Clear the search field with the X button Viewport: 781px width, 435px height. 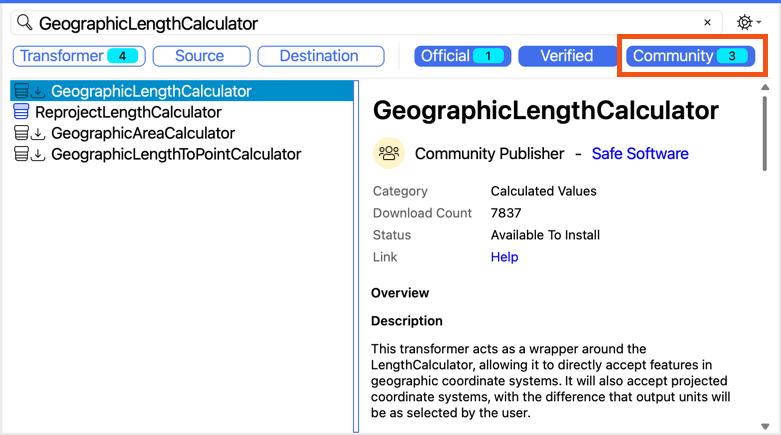tap(707, 22)
